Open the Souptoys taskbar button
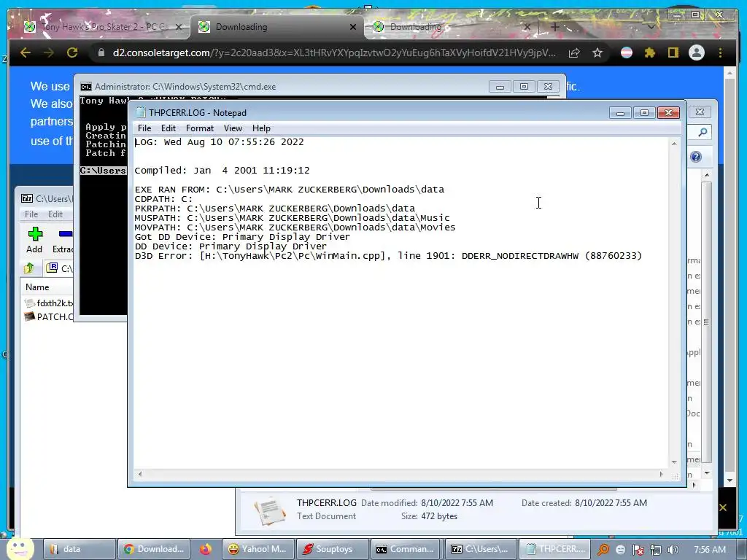Screen dimensions: 747x560 click(x=333, y=549)
